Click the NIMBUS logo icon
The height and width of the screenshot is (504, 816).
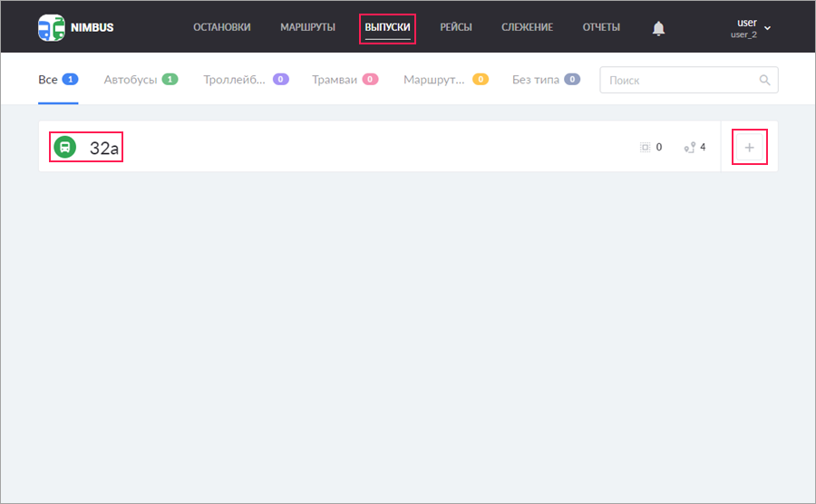tap(52, 27)
